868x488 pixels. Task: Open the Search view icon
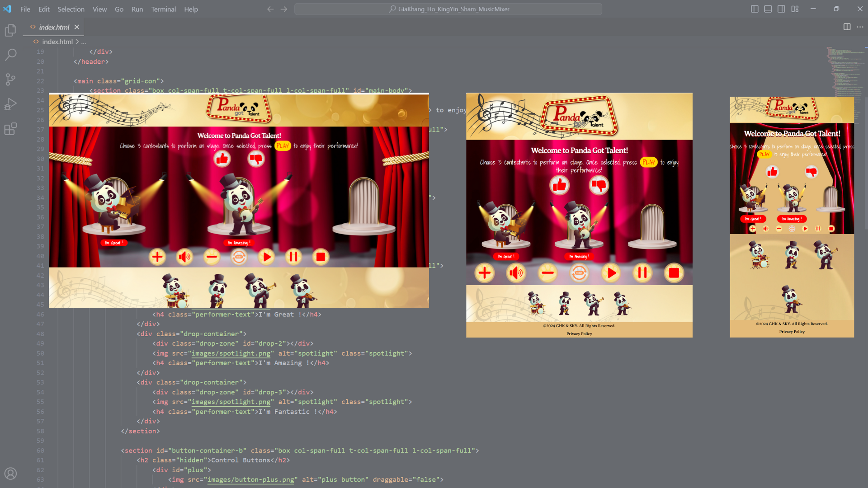coord(10,55)
